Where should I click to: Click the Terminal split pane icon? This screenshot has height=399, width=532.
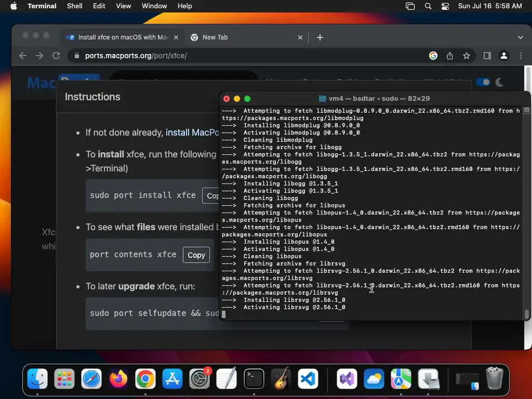[526, 110]
